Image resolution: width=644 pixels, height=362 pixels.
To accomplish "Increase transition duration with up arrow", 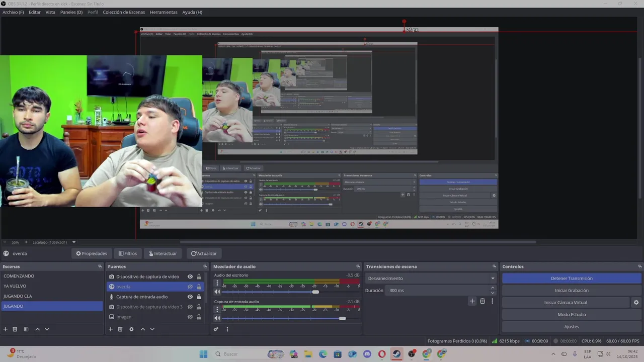I will (x=493, y=288).
